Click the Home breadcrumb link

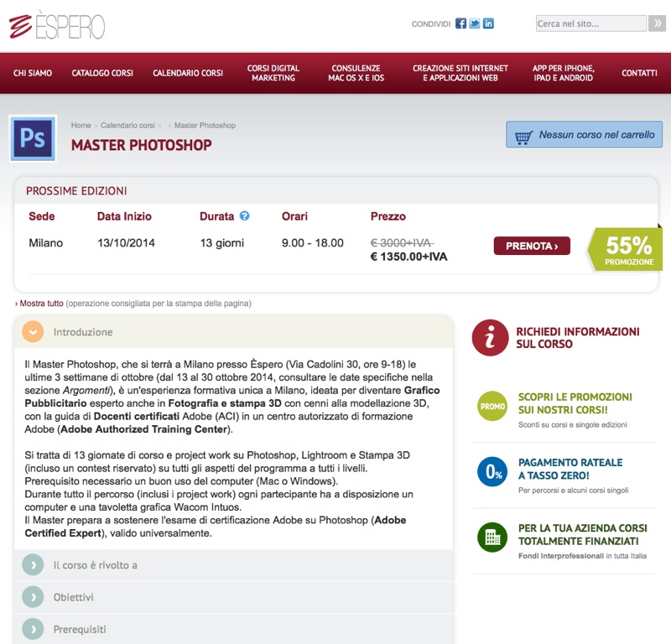(81, 126)
